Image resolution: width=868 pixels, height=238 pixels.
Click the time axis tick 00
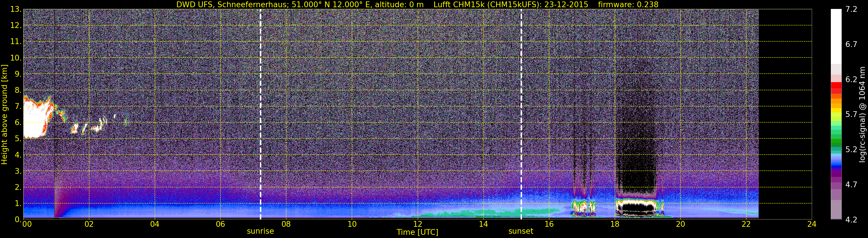pyautogui.click(x=27, y=224)
